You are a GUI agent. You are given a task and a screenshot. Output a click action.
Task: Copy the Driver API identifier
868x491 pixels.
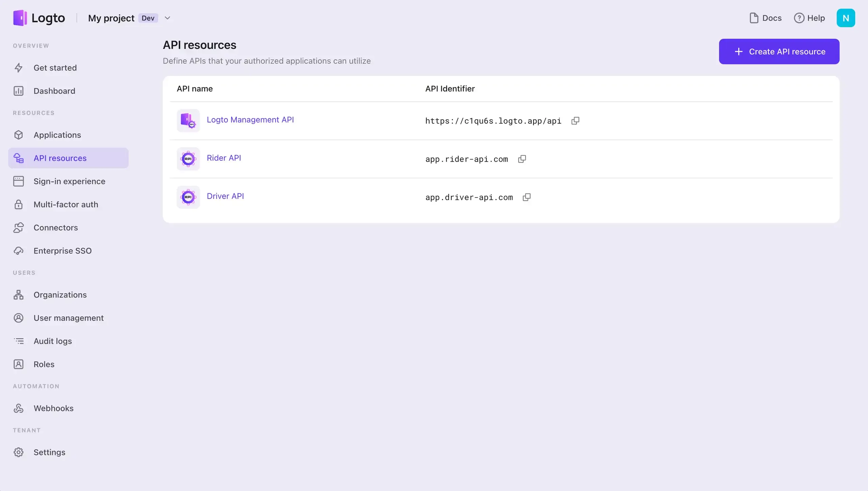(x=527, y=197)
